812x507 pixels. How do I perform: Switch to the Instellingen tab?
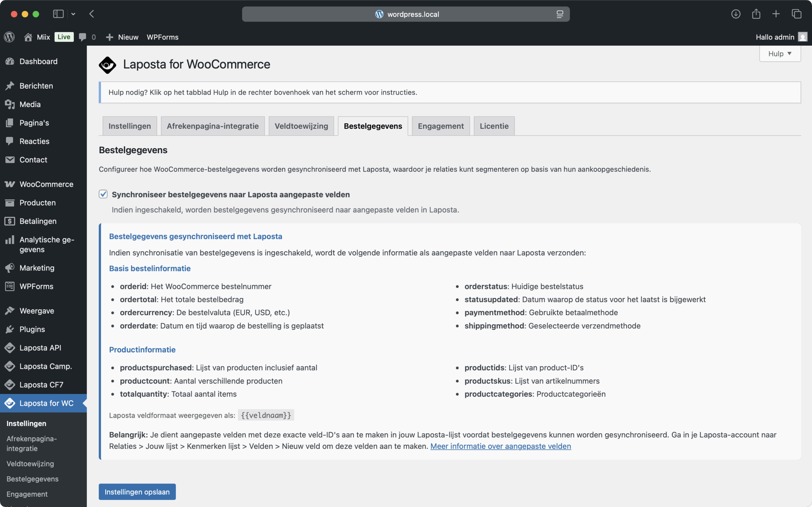pyautogui.click(x=130, y=126)
